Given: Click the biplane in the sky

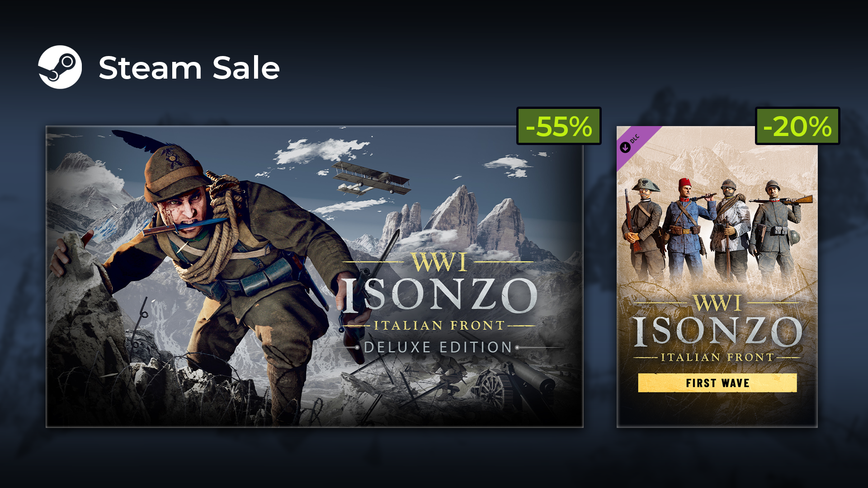Looking at the screenshot, I should point(371,178).
